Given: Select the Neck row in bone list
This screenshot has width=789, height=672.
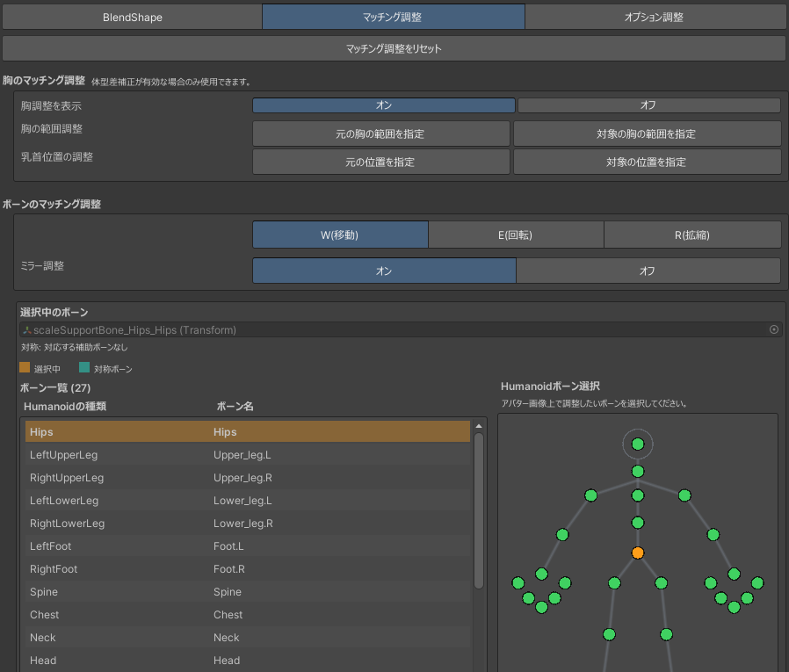Looking at the screenshot, I should [x=248, y=637].
